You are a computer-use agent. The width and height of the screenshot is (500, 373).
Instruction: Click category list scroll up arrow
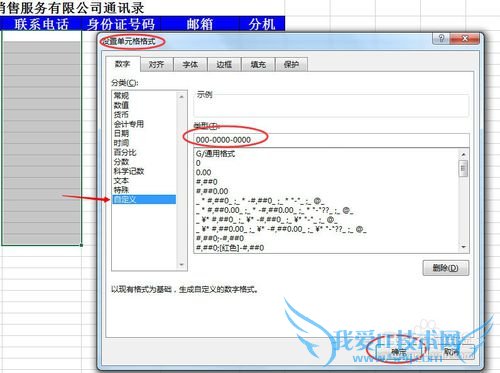182,97
